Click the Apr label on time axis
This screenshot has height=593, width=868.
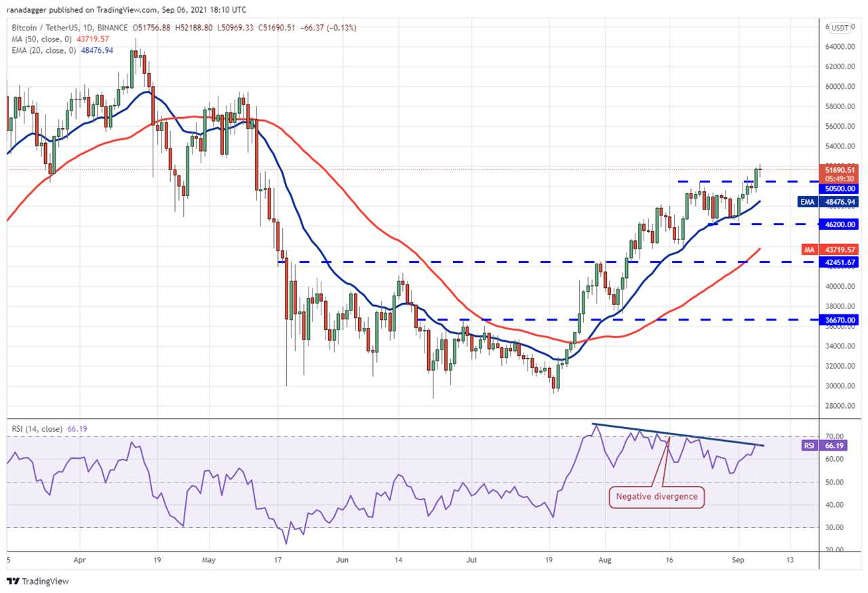[79, 562]
